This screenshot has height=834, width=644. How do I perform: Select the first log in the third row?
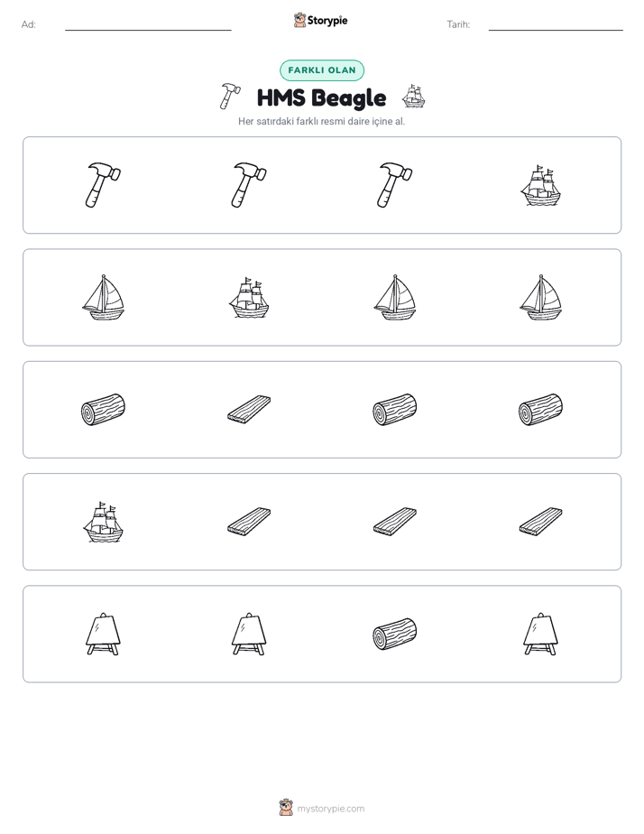click(x=103, y=410)
